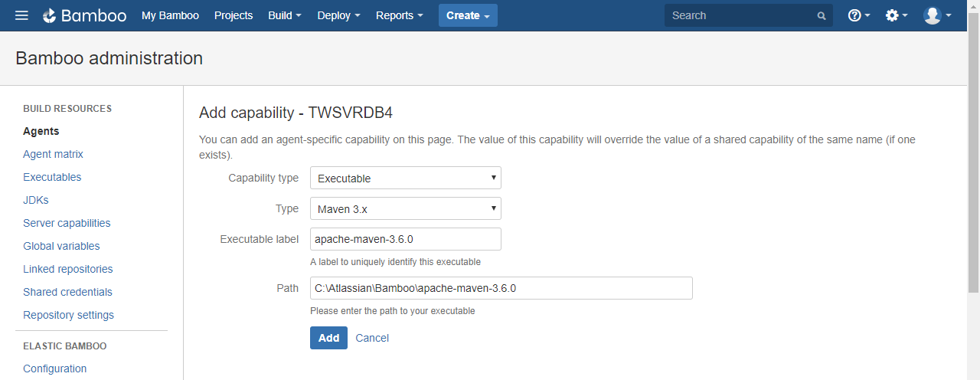Click the search magnifier icon
The image size is (980, 380).
822,16
